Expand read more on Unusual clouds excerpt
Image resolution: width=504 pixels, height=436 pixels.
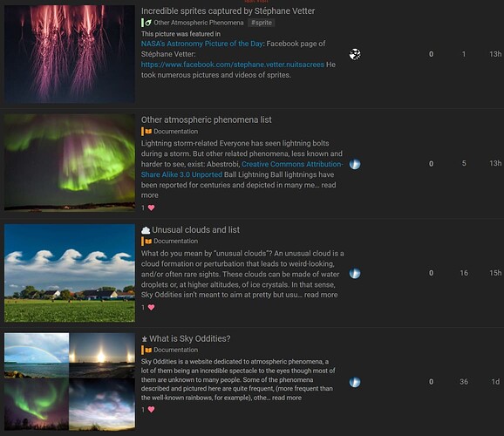tap(321, 295)
